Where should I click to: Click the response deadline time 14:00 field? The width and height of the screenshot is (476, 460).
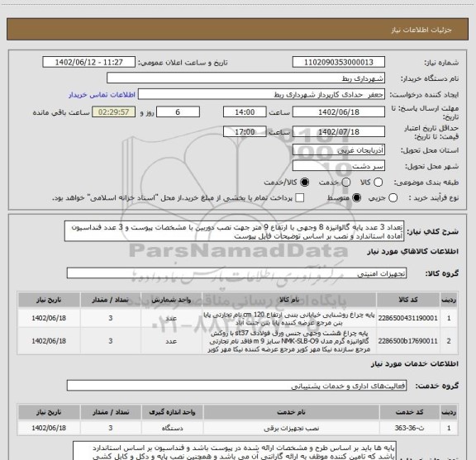(245, 112)
